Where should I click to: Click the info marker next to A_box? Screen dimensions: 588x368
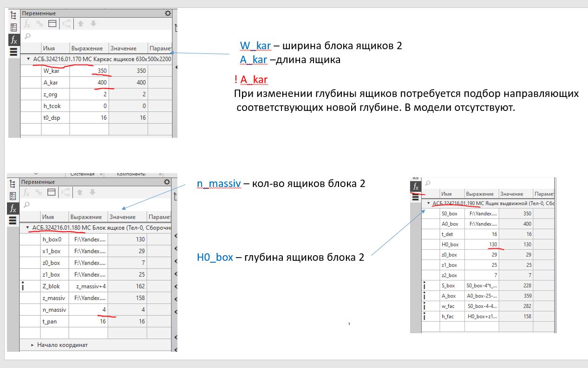coord(424,296)
